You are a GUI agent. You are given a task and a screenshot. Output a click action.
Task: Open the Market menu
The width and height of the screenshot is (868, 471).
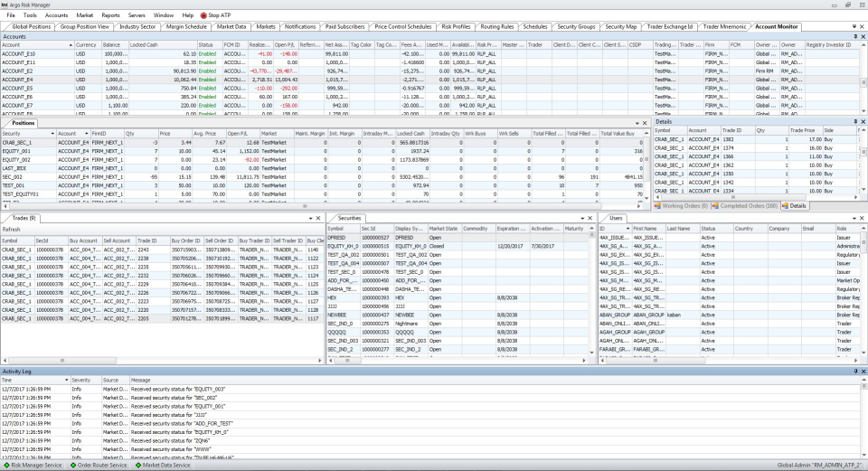click(85, 15)
